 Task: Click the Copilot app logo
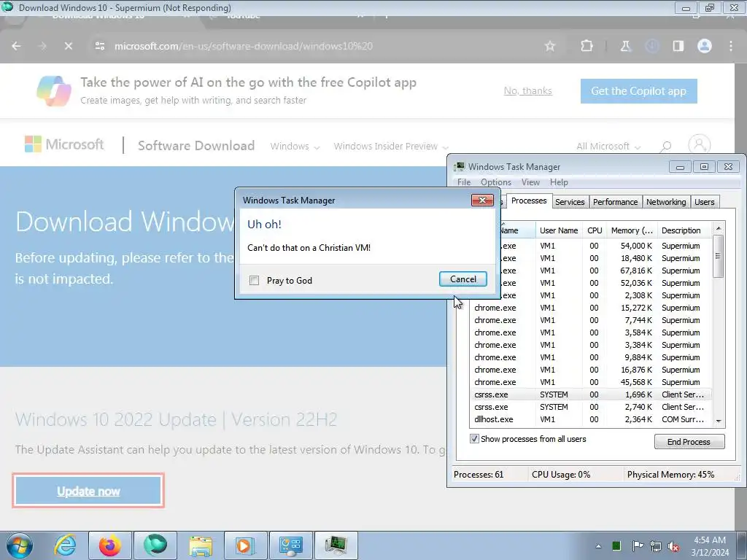[54, 90]
